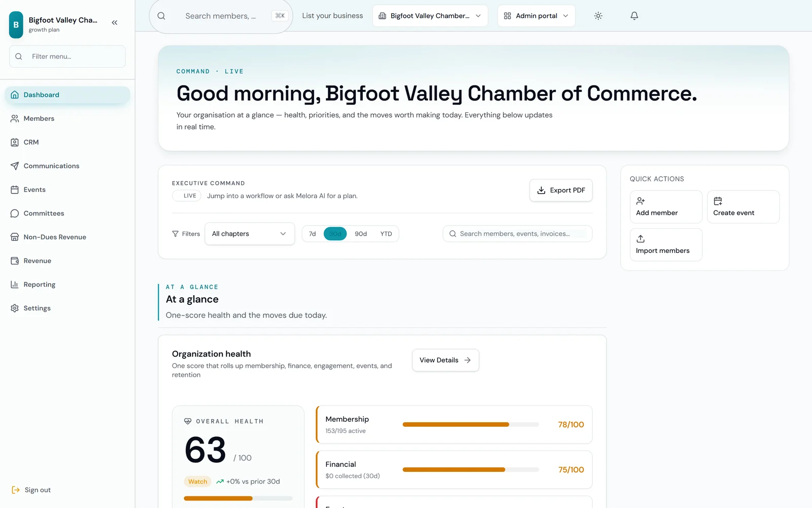812x508 pixels.
Task: Click the search magnifier icon in top bar
Action: click(161, 16)
